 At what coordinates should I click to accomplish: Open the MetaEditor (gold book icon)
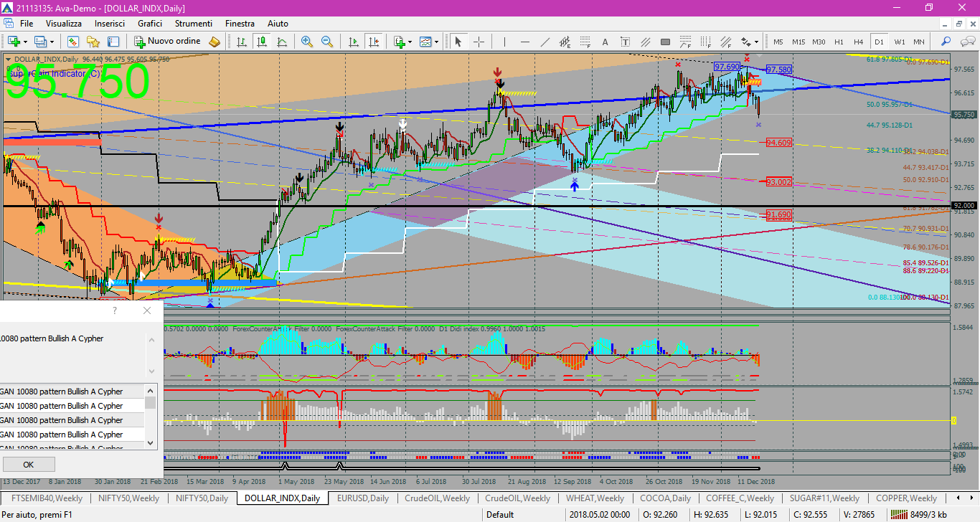click(x=215, y=42)
